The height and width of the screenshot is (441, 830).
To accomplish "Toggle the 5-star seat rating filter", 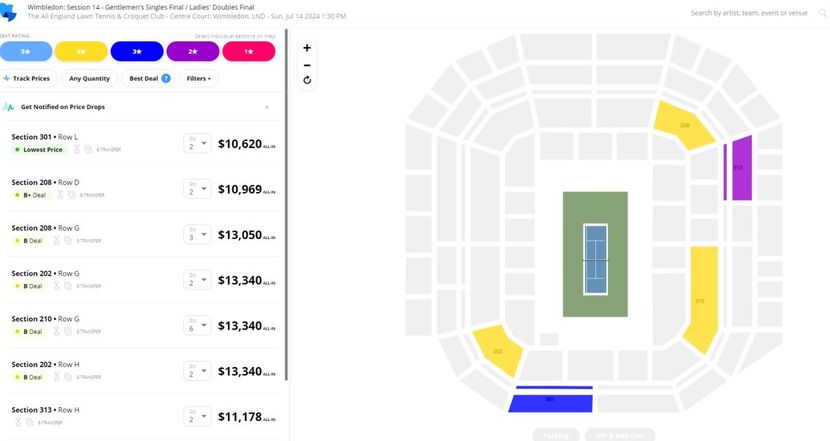I will [26, 51].
